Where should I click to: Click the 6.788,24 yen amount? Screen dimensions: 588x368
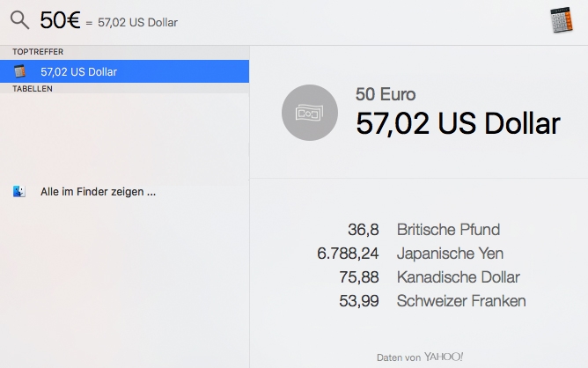(348, 254)
